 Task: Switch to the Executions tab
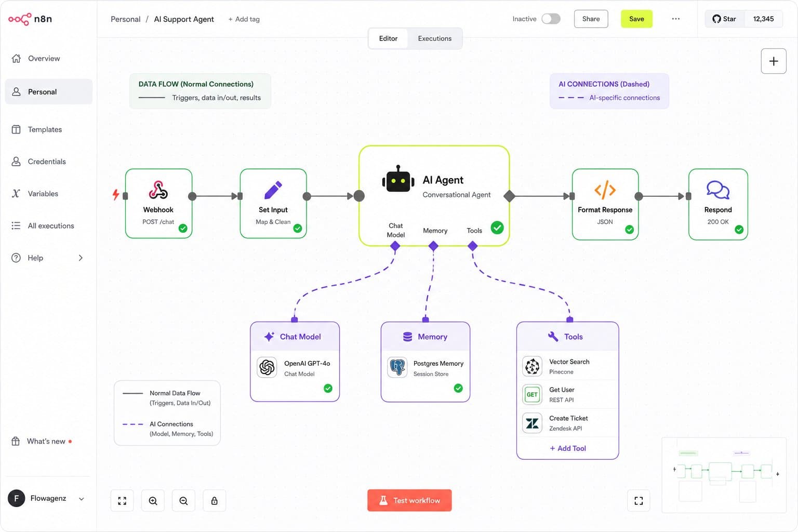[x=435, y=38]
